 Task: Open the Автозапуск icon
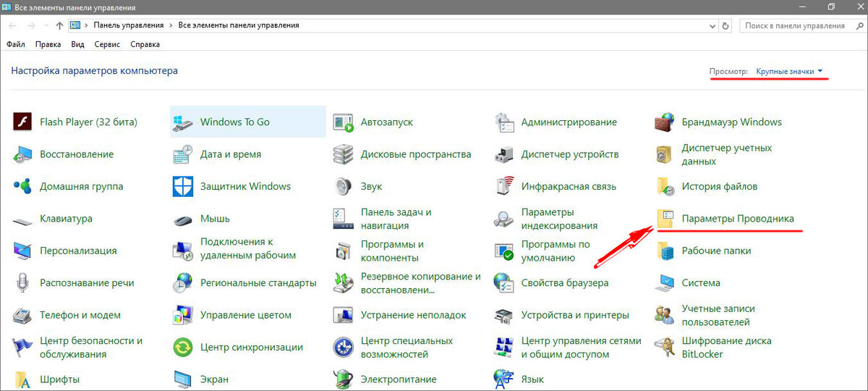pyautogui.click(x=343, y=122)
